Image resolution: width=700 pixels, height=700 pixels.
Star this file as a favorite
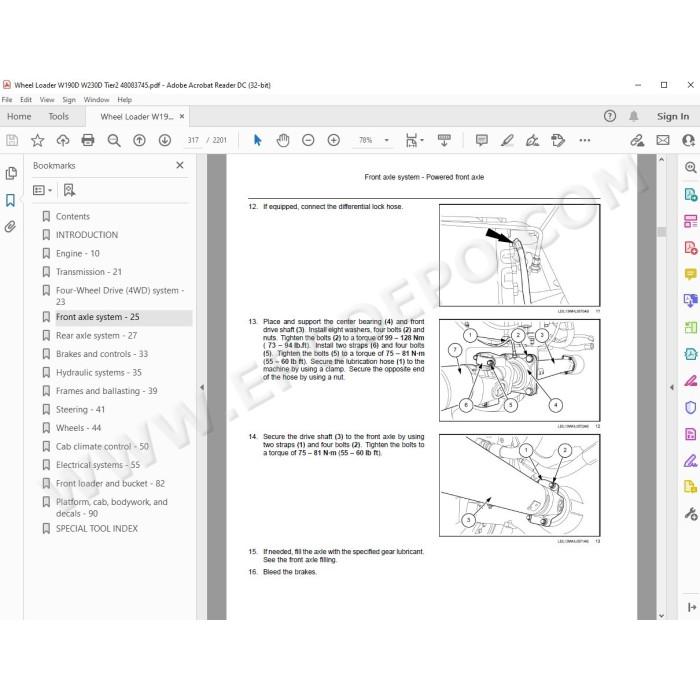38,140
